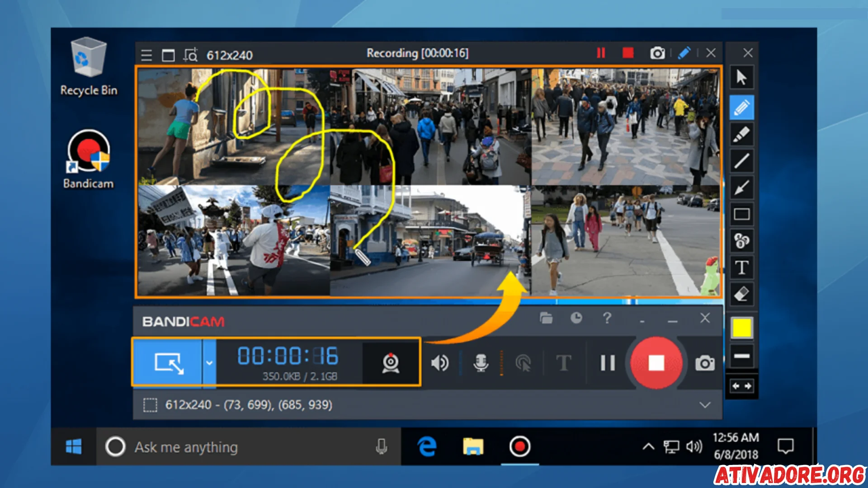Click the fullscreen rectangle icon in recording bar

pos(168,55)
